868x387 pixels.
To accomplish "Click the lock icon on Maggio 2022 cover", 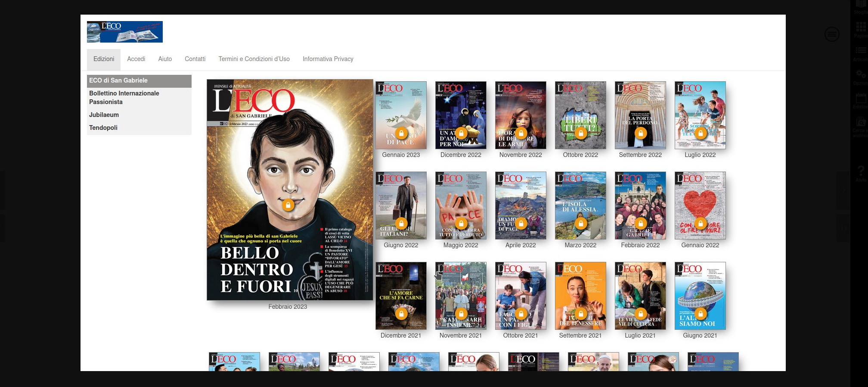I will tap(461, 223).
